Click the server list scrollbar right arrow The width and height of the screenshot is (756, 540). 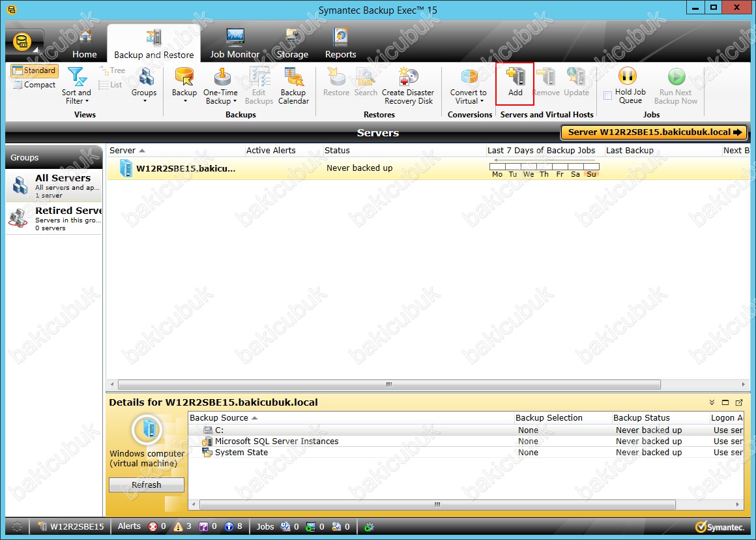coord(744,385)
